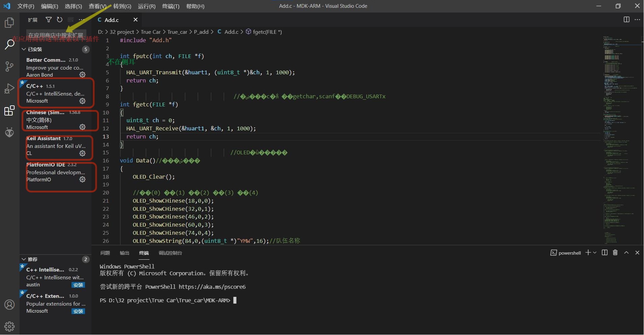Switch to the 问题 panel tab
Screen dimensions: 644x335
pyautogui.click(x=105, y=253)
